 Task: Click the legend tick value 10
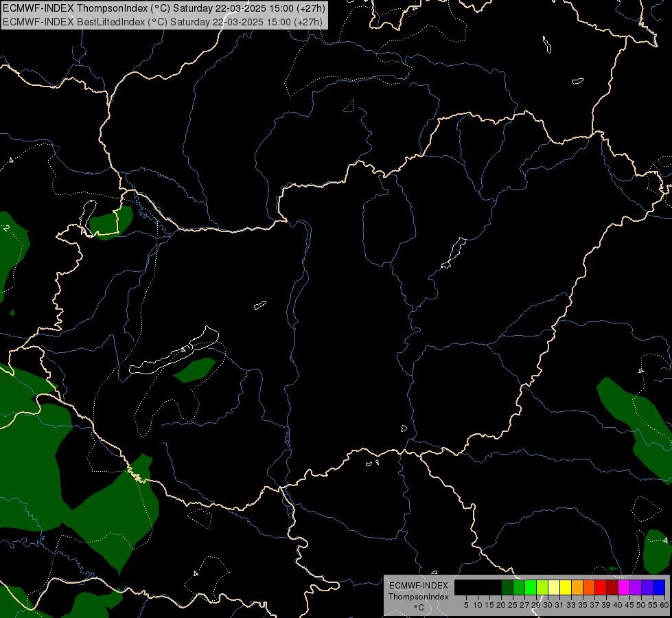pos(478,605)
